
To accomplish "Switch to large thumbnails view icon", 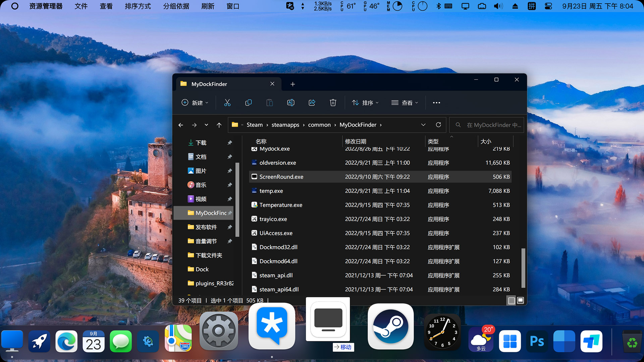I will [520, 301].
